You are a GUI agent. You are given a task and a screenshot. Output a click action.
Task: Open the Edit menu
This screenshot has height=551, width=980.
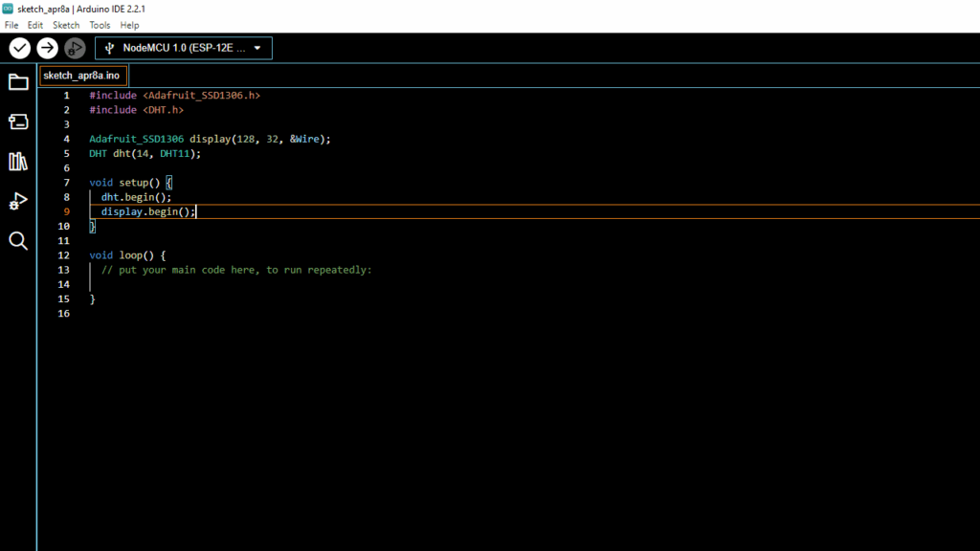pos(35,26)
